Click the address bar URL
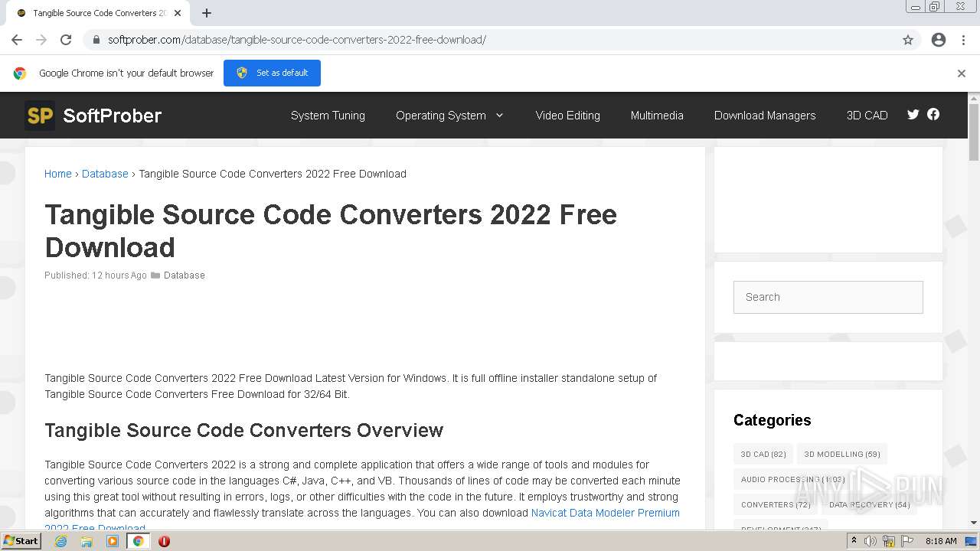This screenshot has width=980, height=551. click(x=297, y=40)
